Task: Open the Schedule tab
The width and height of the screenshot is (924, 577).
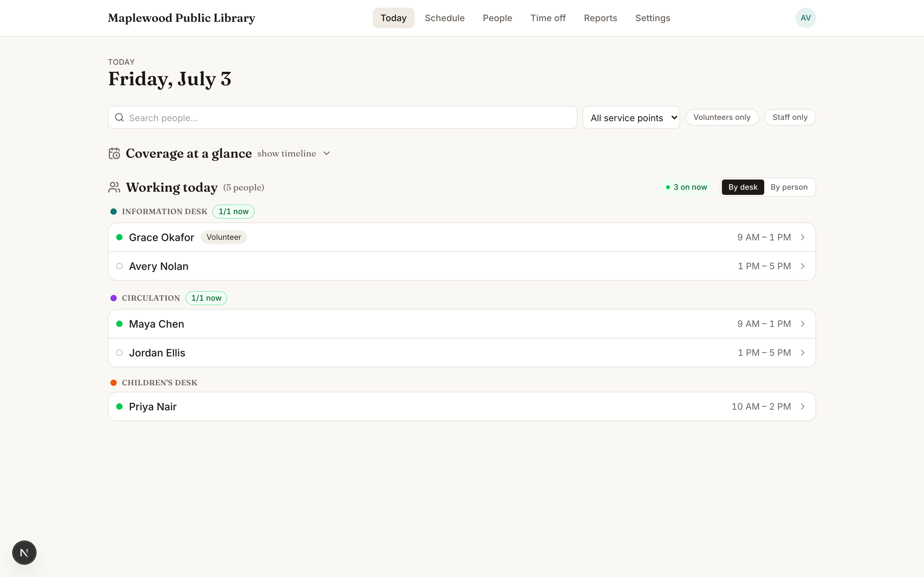Action: point(444,18)
